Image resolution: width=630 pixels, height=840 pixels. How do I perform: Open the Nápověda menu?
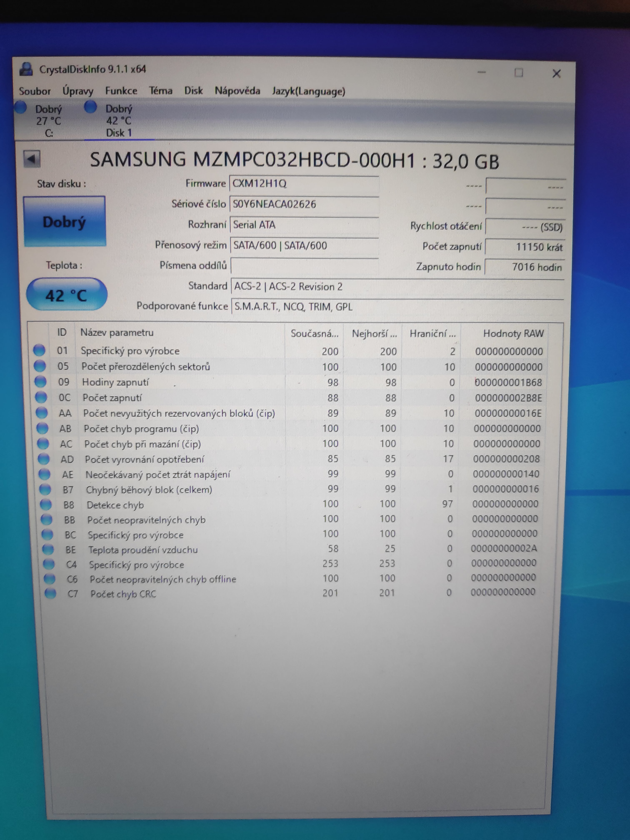point(237,91)
